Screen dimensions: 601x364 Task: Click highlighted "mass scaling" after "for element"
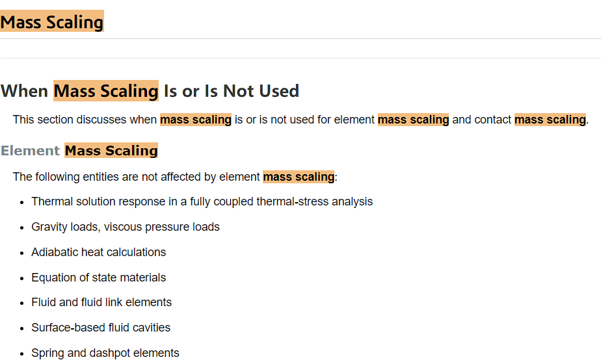coord(413,120)
